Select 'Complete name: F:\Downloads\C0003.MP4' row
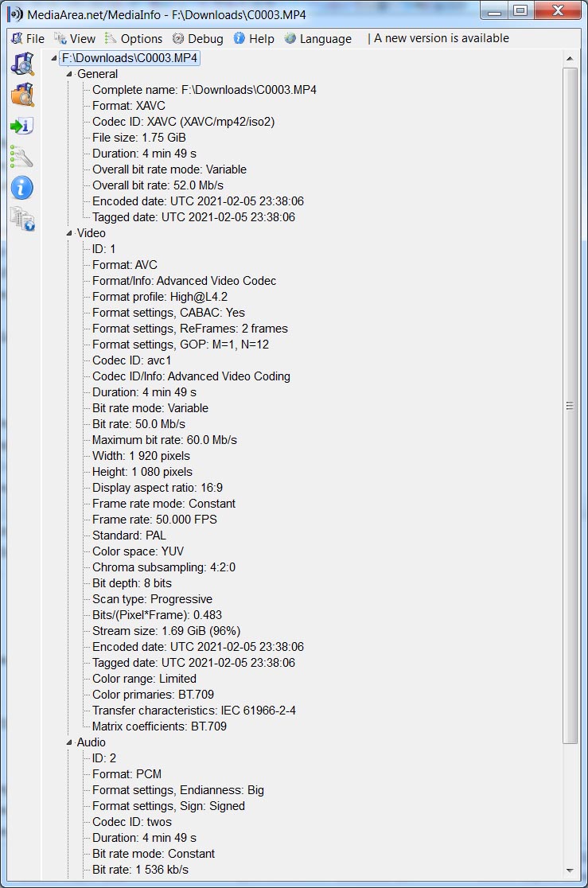The image size is (588, 888). click(x=204, y=90)
